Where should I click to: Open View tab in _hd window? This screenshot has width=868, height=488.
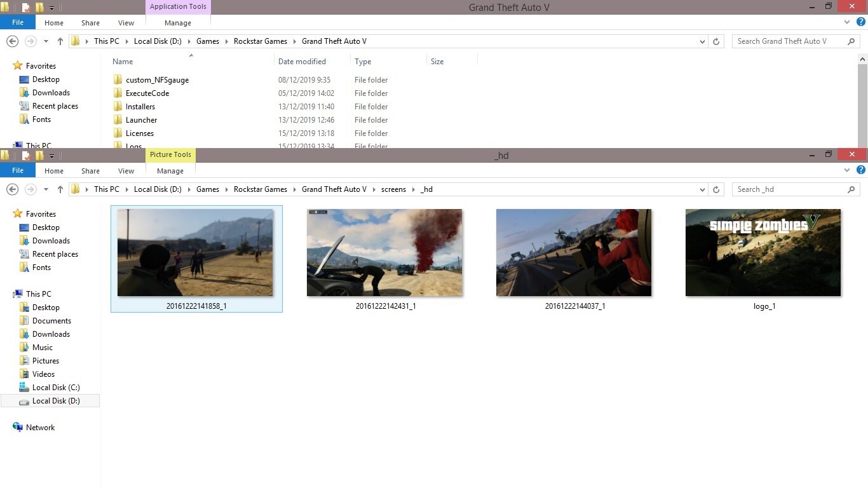126,171
